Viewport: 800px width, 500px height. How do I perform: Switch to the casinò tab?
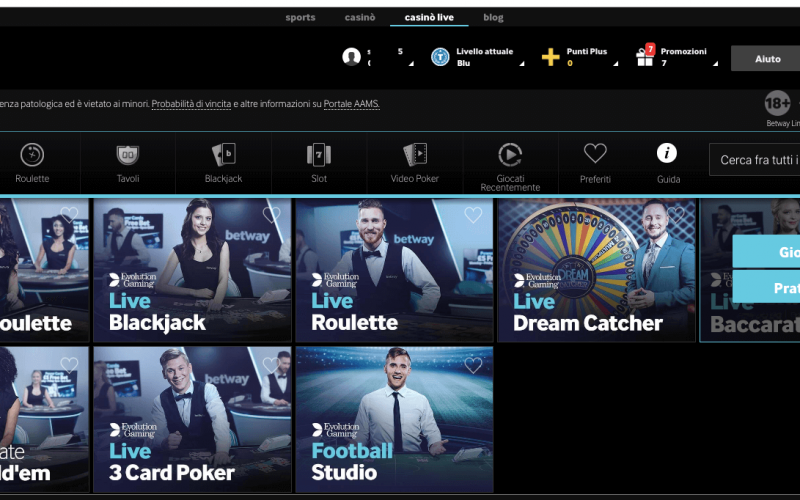360,17
